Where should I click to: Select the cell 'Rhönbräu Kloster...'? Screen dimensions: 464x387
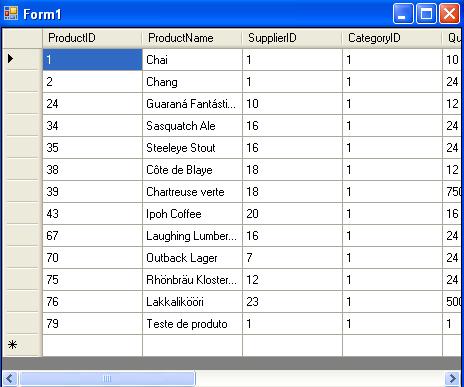click(192, 279)
